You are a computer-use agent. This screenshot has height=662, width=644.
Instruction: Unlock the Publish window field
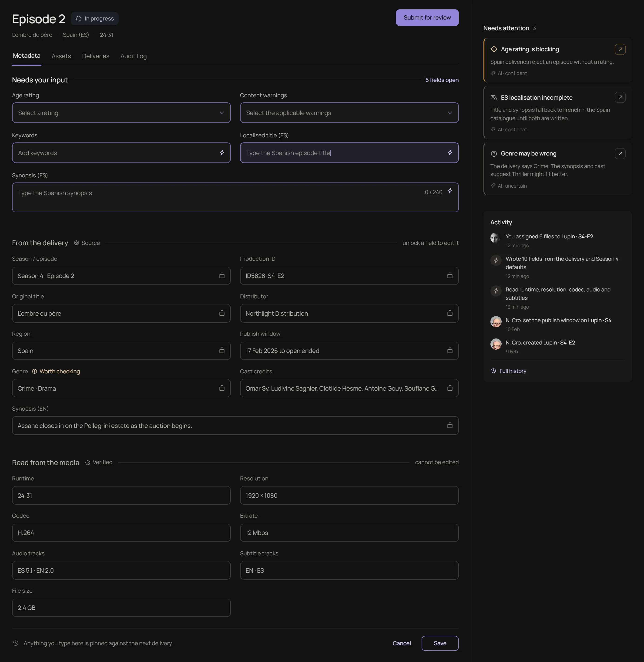[x=450, y=350]
